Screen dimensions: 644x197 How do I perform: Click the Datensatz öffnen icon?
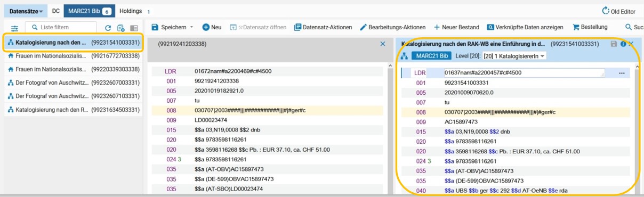(x=233, y=27)
